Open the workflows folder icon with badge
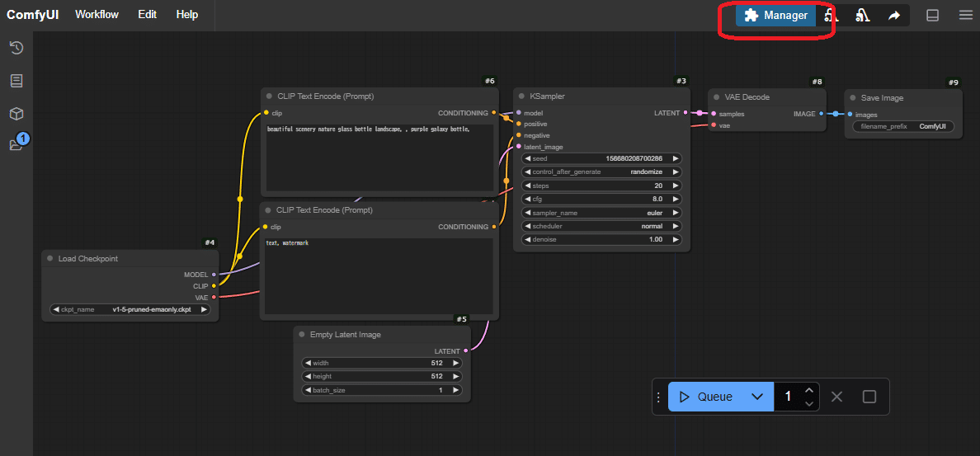This screenshot has width=980, height=456. [16, 145]
